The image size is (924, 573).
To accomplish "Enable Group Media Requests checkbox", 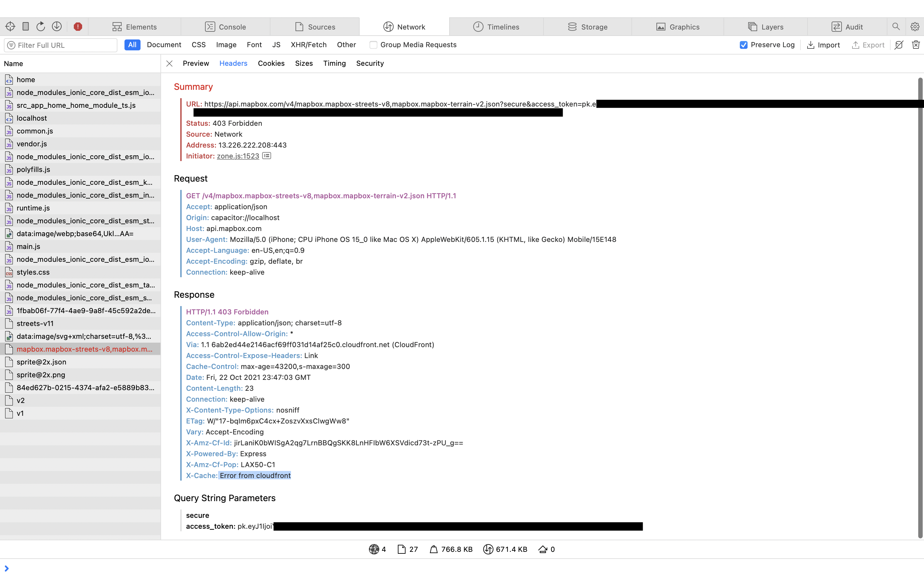I will coord(373,45).
